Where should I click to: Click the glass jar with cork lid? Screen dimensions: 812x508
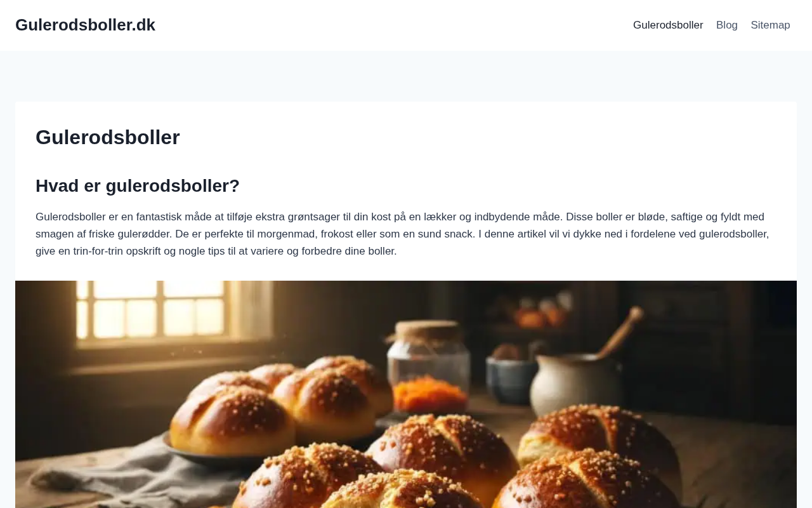(428, 365)
